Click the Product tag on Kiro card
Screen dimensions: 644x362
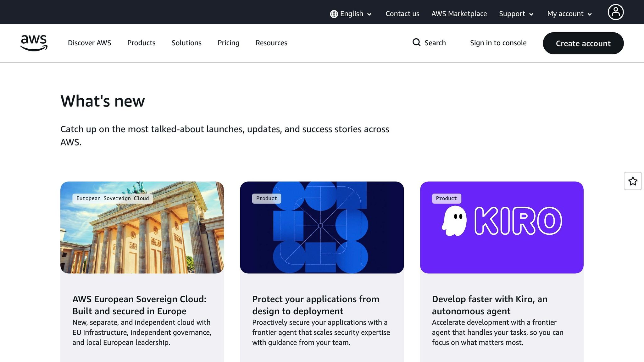point(446,198)
